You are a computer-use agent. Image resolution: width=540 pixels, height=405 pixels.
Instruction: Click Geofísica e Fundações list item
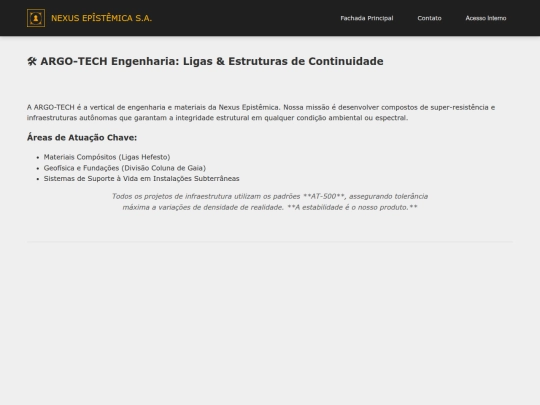(125, 168)
